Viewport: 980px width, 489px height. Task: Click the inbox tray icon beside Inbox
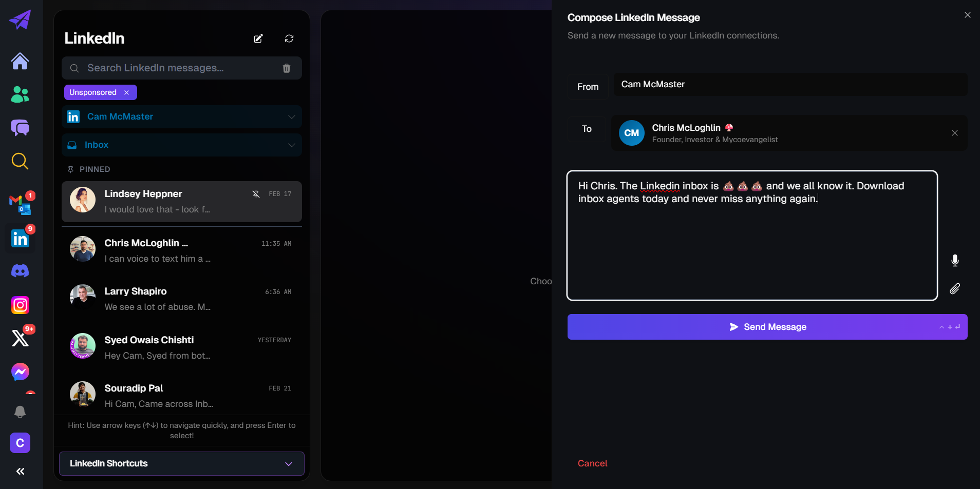coord(72,145)
